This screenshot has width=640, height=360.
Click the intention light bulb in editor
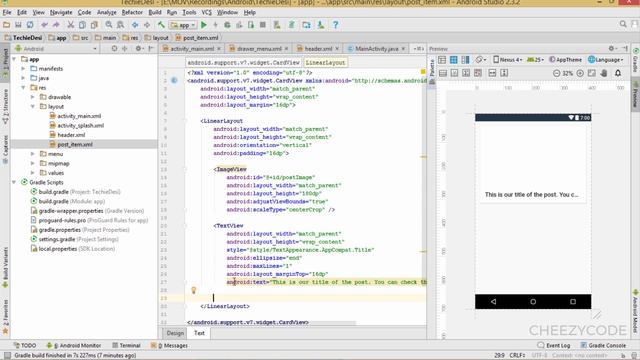point(194,290)
